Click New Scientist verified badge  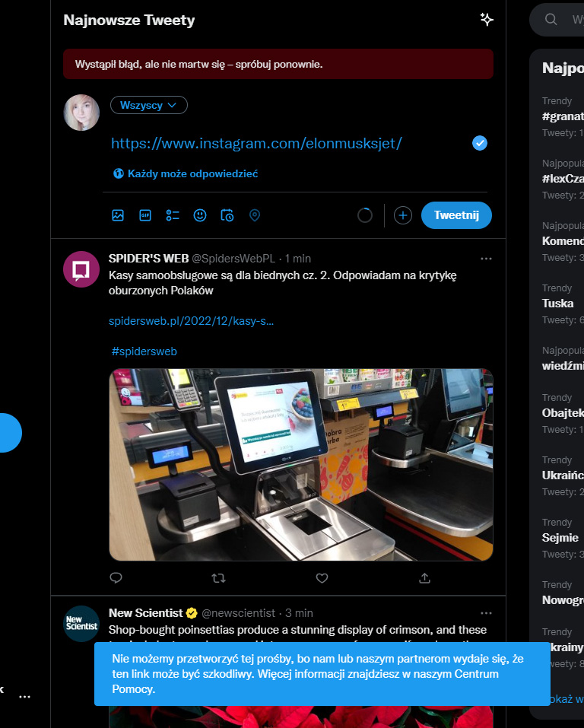[x=192, y=613]
